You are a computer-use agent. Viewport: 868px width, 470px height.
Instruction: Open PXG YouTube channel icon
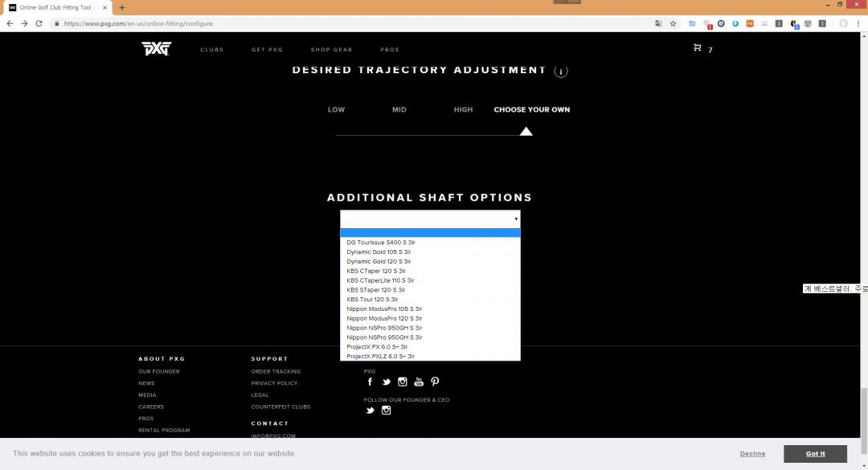(419, 382)
